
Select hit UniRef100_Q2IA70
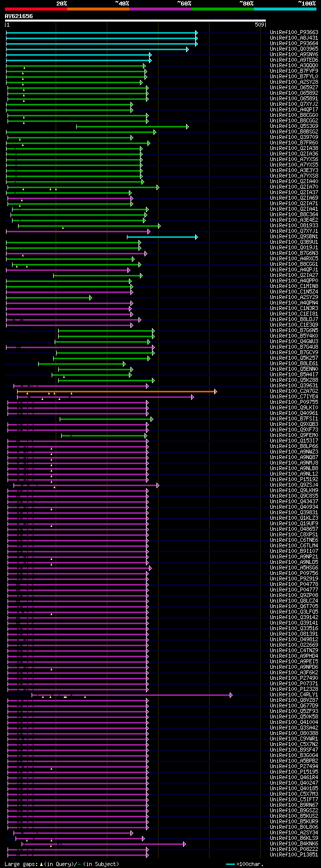[294, 187]
